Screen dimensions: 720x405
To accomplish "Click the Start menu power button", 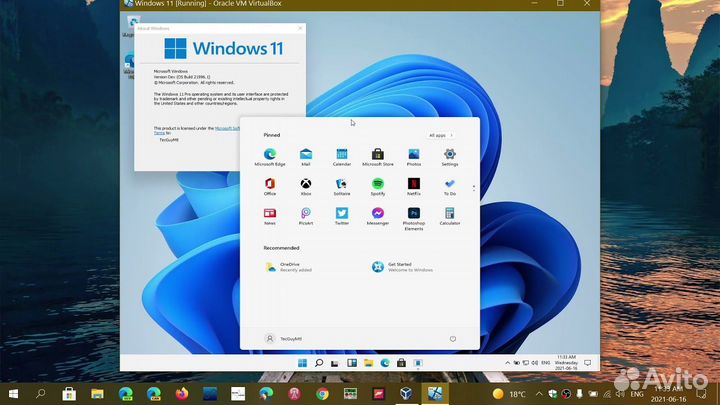I will (x=453, y=339).
